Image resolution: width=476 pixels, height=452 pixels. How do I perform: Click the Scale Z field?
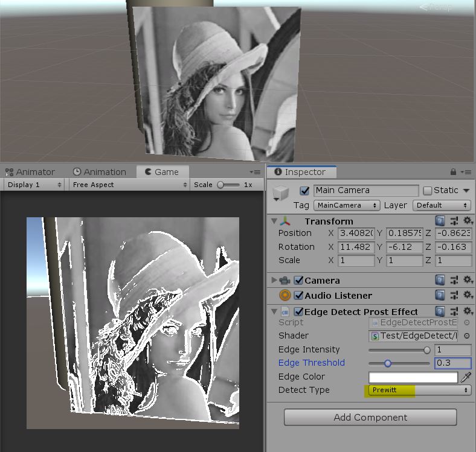[x=453, y=261]
